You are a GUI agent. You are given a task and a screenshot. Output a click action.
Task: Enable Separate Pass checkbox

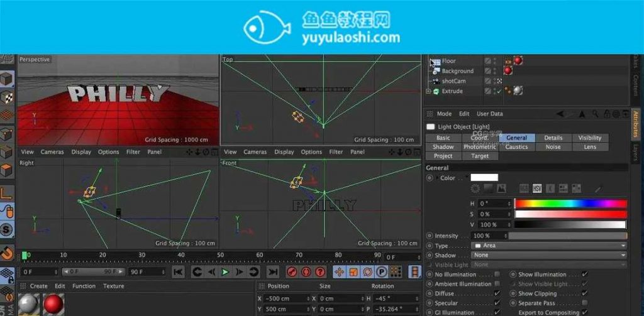[x=585, y=303]
